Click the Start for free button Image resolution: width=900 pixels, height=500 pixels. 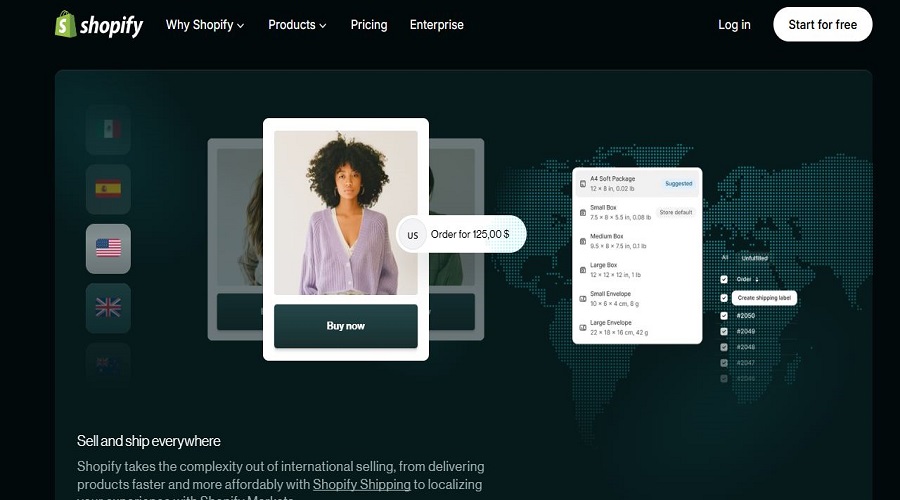823,24
